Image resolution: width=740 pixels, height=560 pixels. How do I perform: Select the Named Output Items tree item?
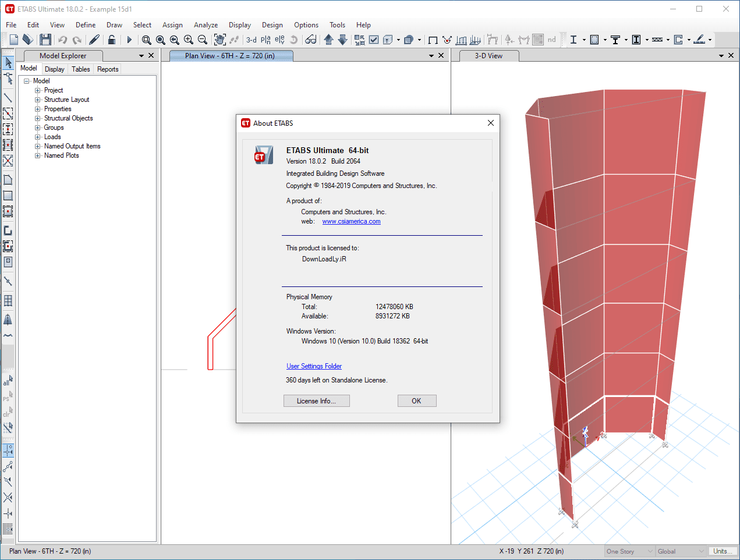click(x=72, y=146)
